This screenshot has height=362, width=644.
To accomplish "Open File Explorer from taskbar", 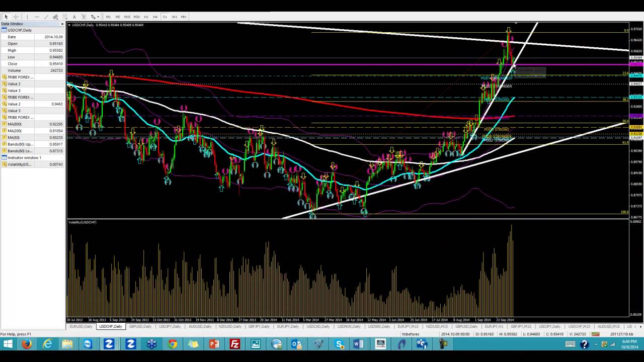I will tap(68, 344).
